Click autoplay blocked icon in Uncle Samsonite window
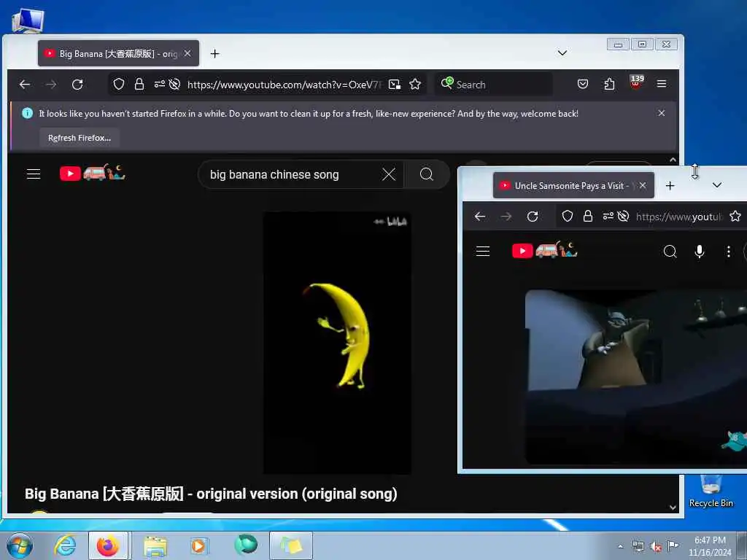 pyautogui.click(x=623, y=217)
